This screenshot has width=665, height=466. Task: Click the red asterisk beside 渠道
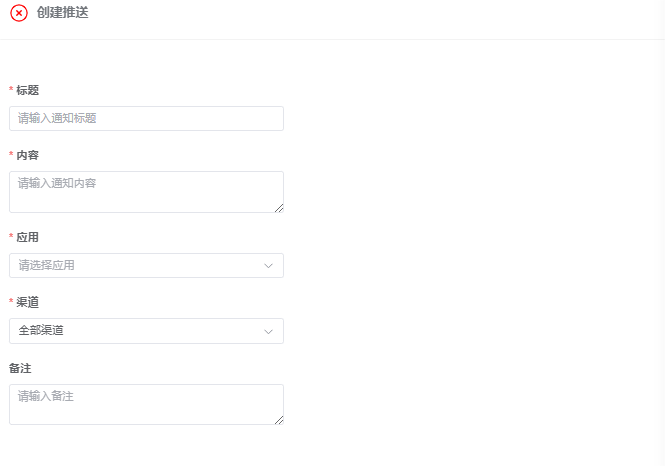coord(11,302)
